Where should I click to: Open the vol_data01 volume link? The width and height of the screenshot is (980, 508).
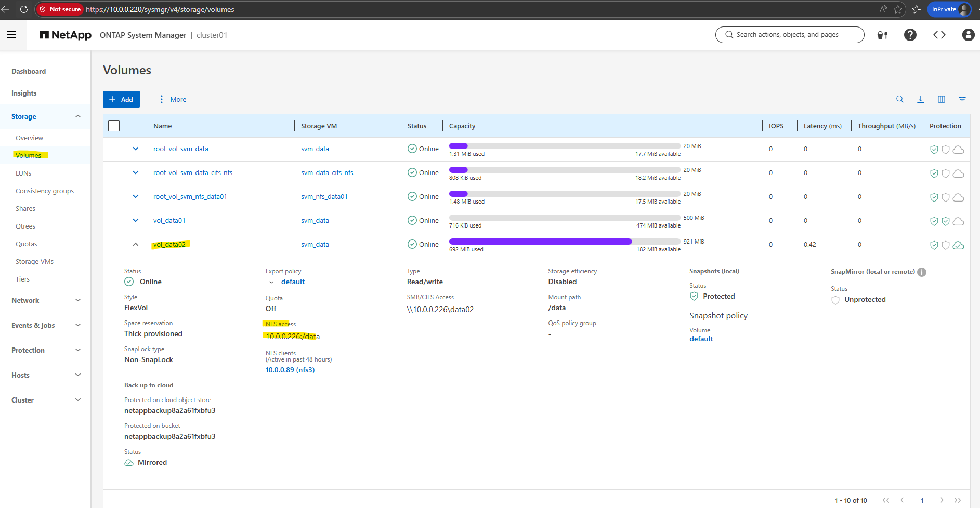(x=169, y=220)
